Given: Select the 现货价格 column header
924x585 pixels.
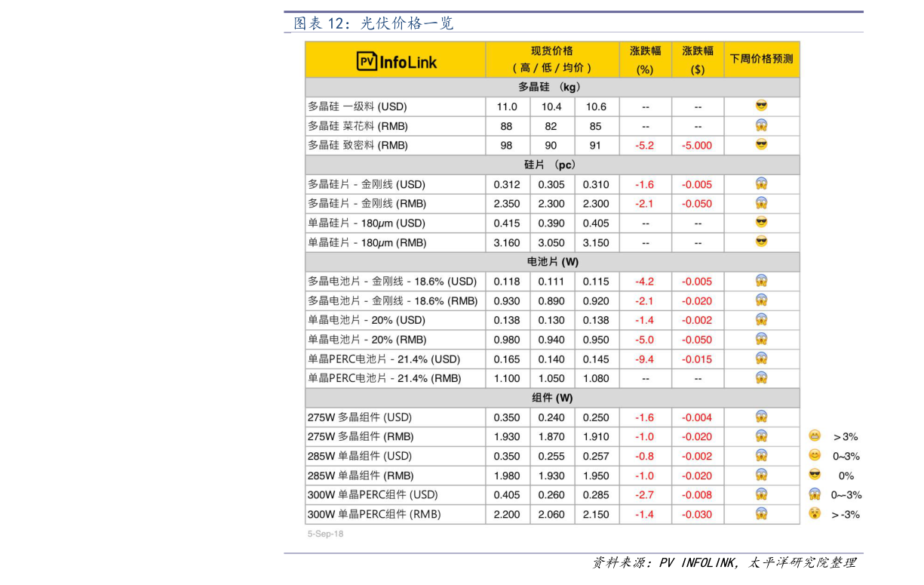Looking at the screenshot, I should [x=551, y=59].
